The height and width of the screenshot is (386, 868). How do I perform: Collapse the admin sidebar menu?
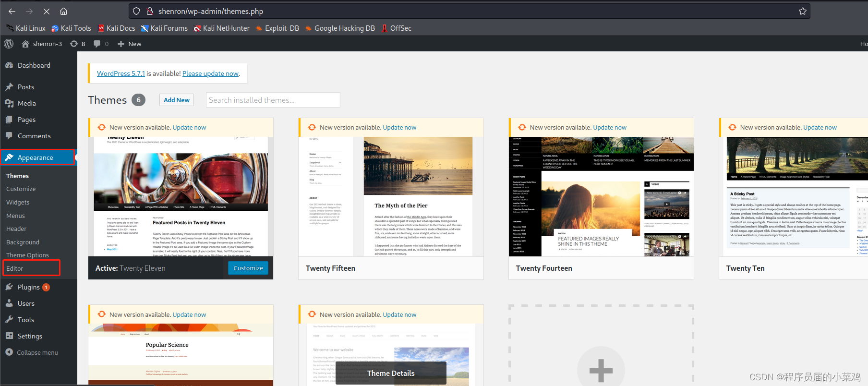tap(32, 352)
